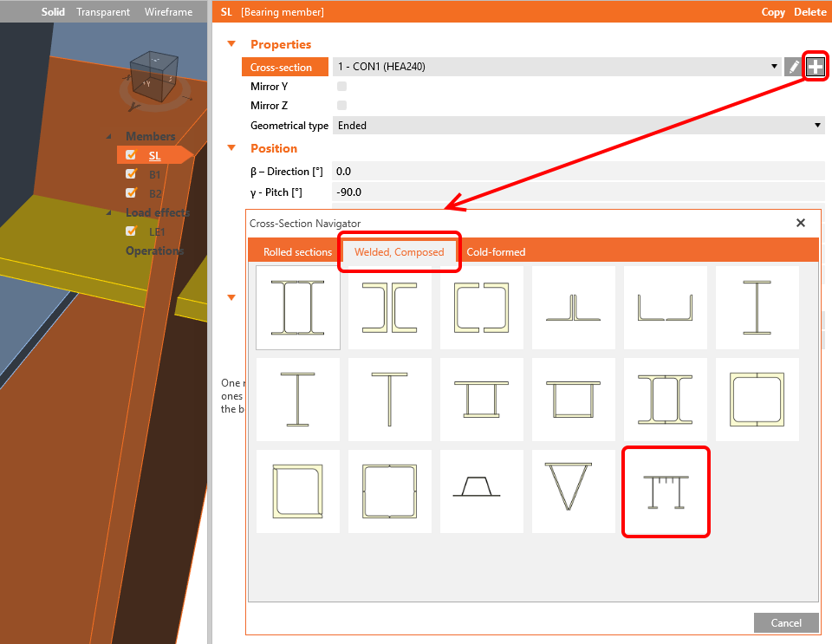Collapse the Properties section

pos(231,44)
